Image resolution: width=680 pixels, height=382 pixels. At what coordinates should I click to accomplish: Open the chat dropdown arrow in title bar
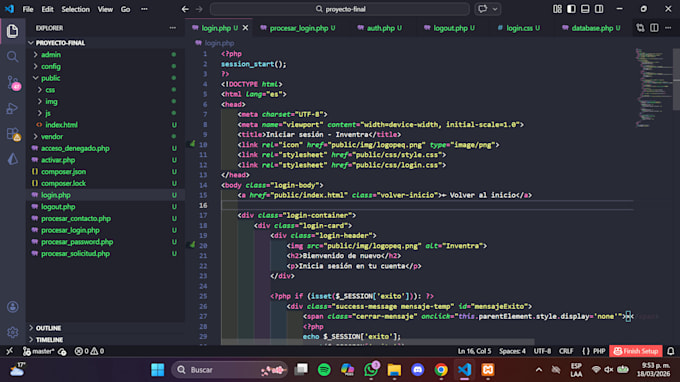tap(495, 9)
